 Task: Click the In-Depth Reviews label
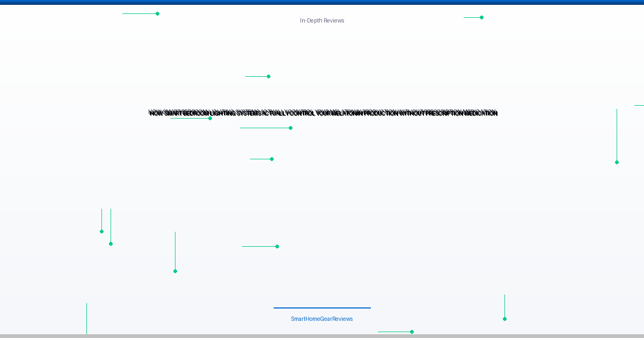[x=322, y=20]
